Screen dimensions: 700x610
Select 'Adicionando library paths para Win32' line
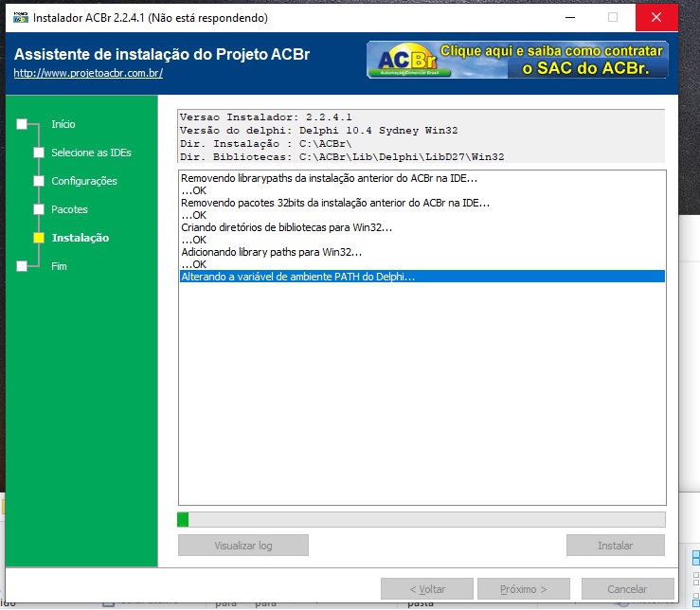[422, 252]
